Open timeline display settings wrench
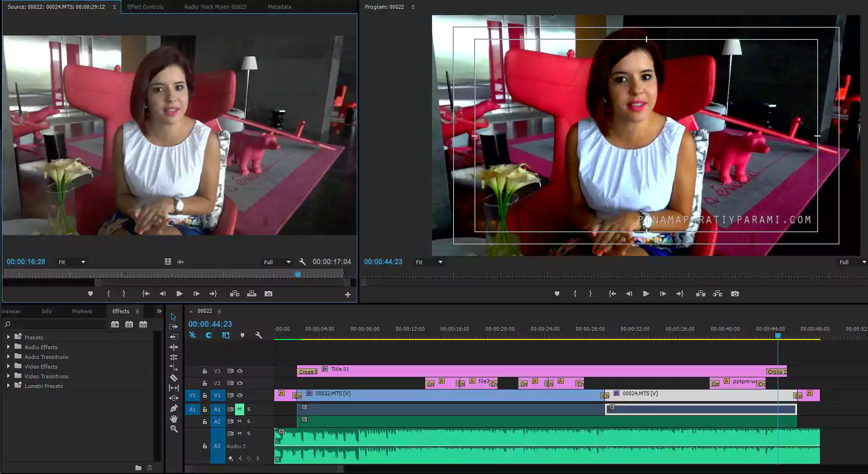Image resolution: width=868 pixels, height=474 pixels. (258, 335)
